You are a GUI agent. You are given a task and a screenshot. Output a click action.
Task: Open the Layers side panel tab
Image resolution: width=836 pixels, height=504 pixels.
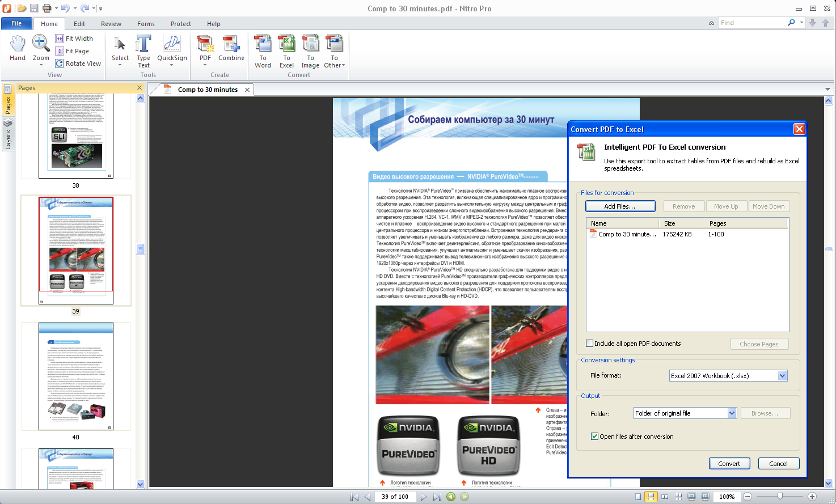(8, 135)
